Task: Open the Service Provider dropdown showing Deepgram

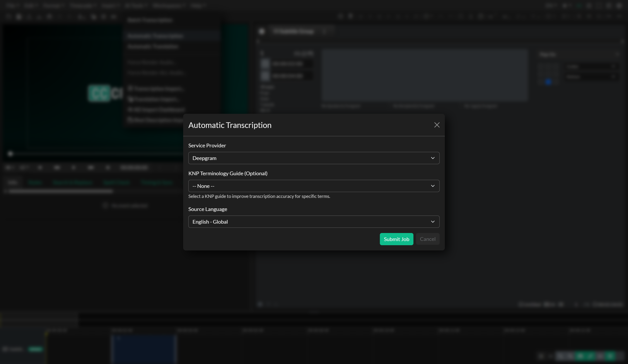Action: 314,158
